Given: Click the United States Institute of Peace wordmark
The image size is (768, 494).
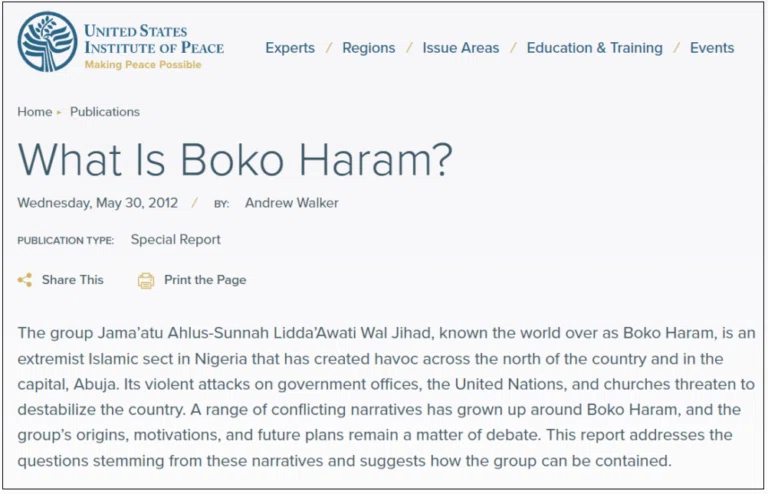Looking at the screenshot, I should point(154,39).
